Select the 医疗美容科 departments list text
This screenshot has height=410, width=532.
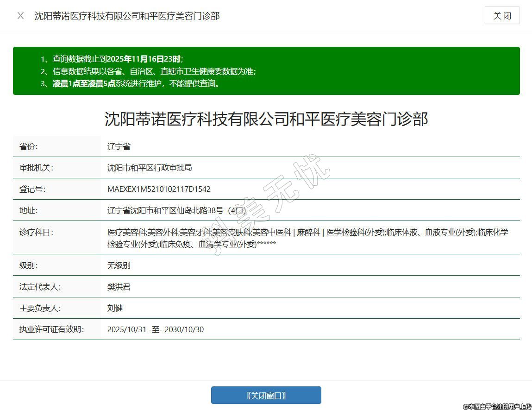click(x=307, y=238)
